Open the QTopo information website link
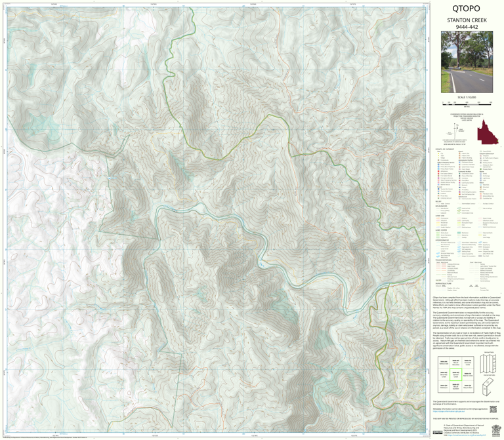504x440 pixels. click(x=449, y=410)
